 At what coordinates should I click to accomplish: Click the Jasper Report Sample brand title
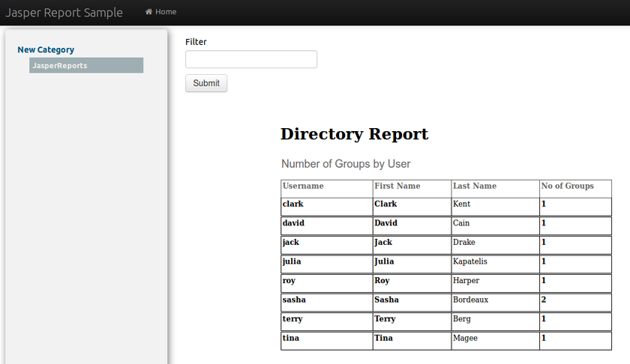[x=64, y=13]
